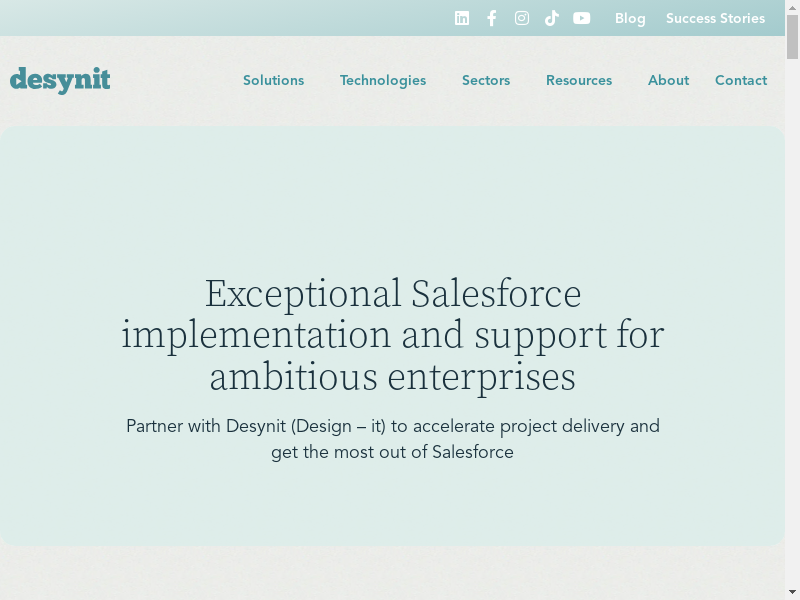
Task: Visit the Facebook page icon
Action: tap(492, 18)
